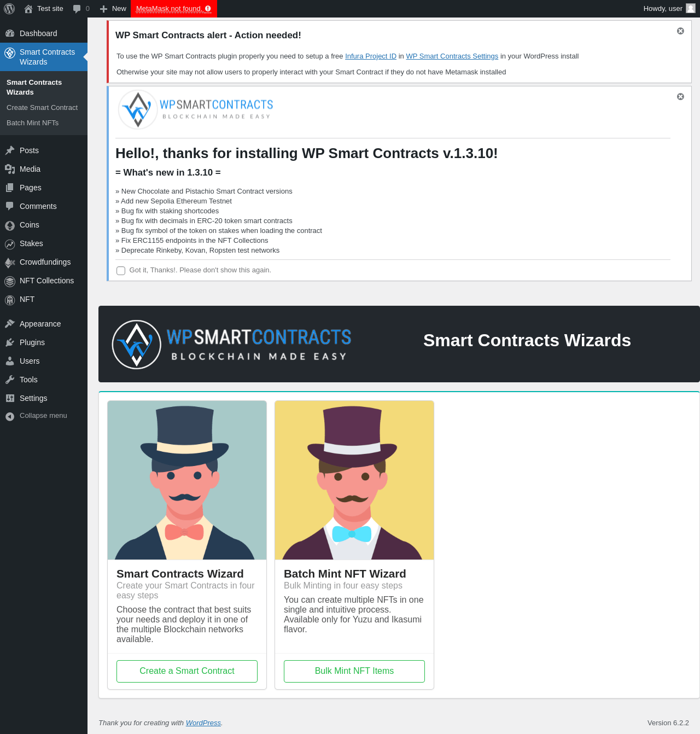700x734 pixels.
Task: Open the Infura Project ID link
Action: tap(371, 56)
